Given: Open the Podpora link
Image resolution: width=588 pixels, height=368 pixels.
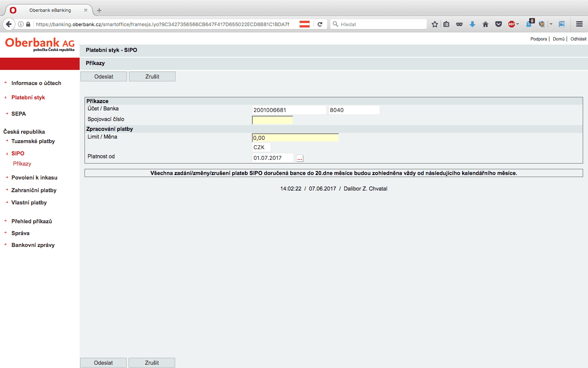Looking at the screenshot, I should click(x=539, y=39).
